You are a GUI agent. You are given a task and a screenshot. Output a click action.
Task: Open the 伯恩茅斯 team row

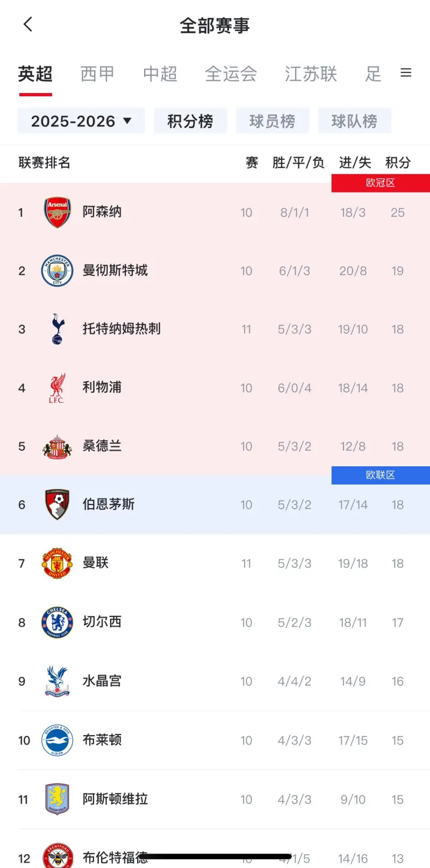pos(215,504)
